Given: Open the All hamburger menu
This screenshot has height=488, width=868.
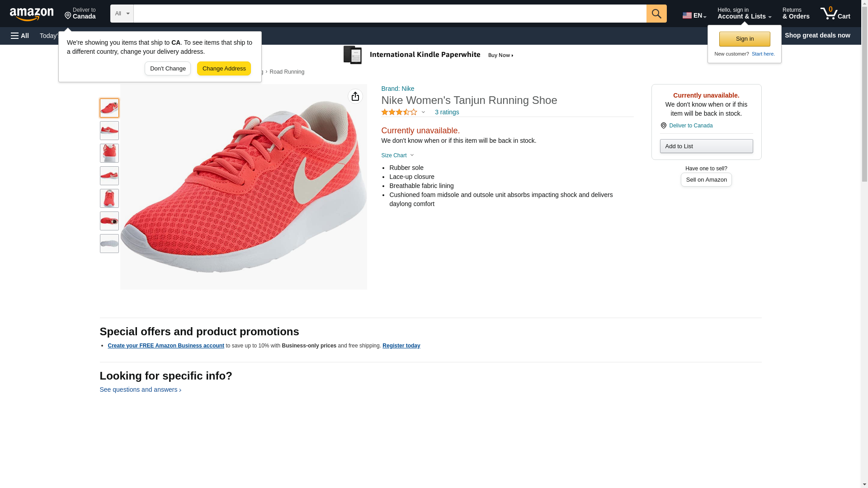Looking at the screenshot, I should pos(20,36).
